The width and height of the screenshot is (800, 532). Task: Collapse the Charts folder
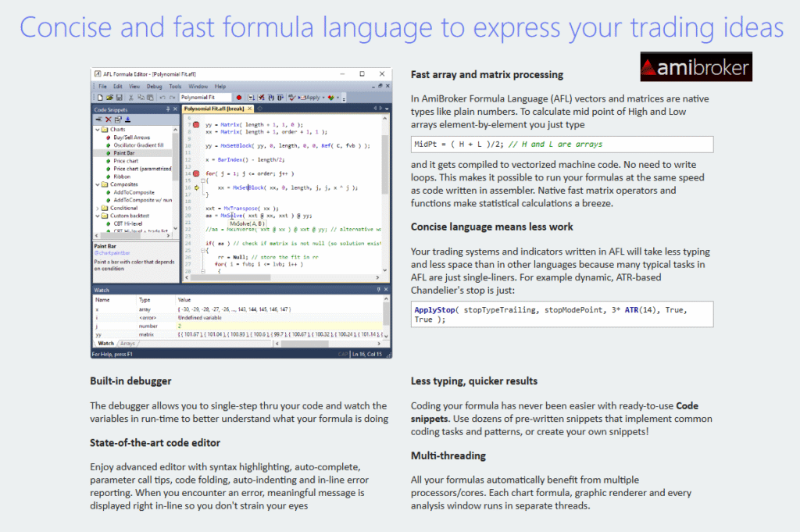(98, 130)
